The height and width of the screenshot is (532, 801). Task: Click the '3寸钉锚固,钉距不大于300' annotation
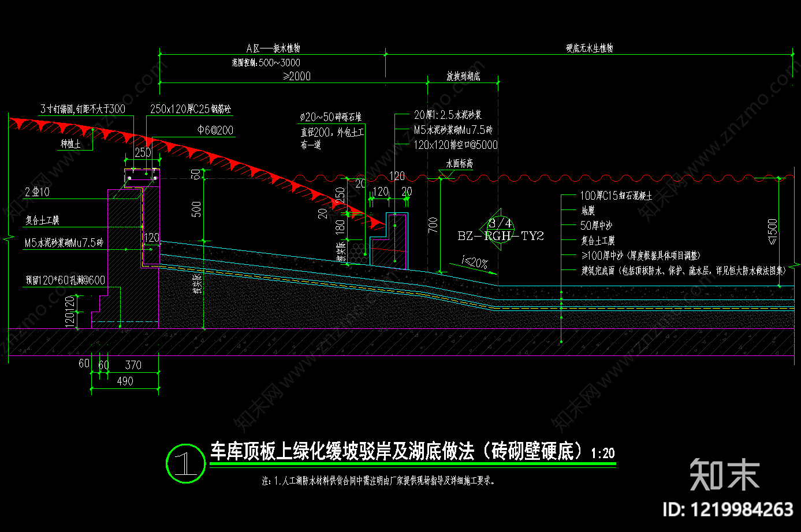click(x=83, y=108)
